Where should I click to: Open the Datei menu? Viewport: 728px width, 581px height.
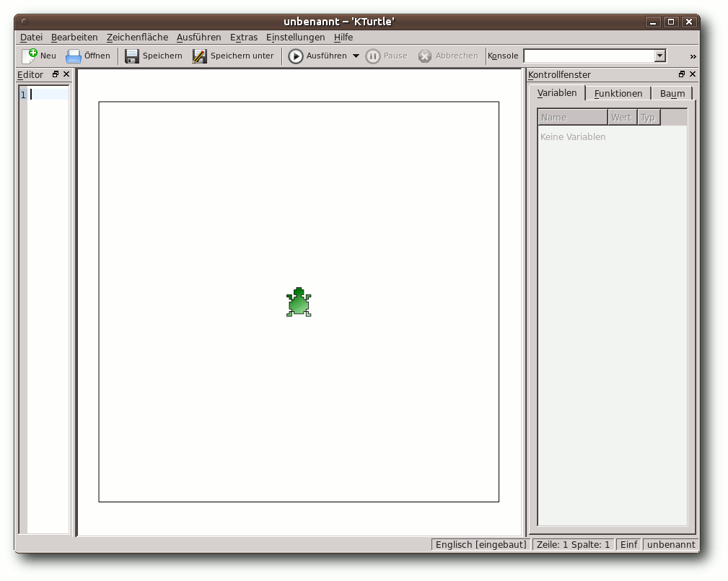(x=31, y=37)
